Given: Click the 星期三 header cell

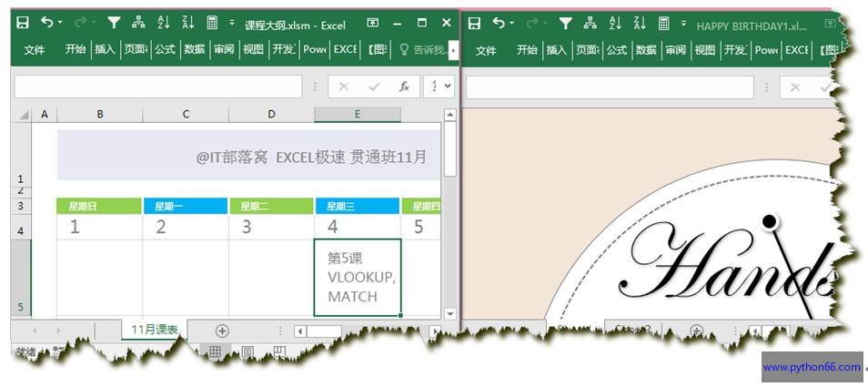Looking at the screenshot, I should (x=357, y=207).
